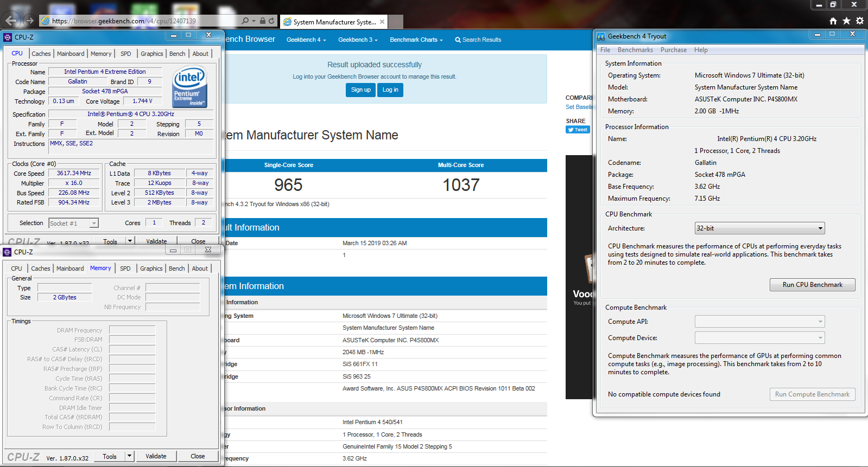Click the top CPU-Z window title icon
868x467 pixels.
(x=8, y=37)
